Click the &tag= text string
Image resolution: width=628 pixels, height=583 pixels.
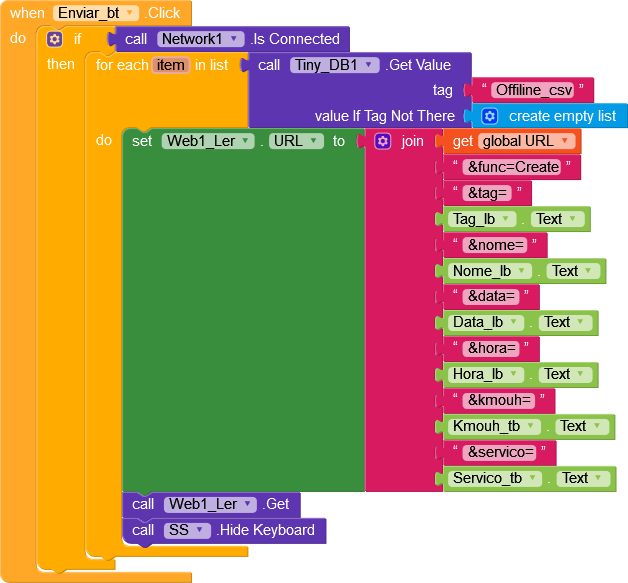point(487,193)
